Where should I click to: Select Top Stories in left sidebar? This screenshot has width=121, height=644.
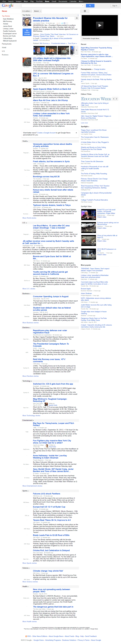[6, 16]
